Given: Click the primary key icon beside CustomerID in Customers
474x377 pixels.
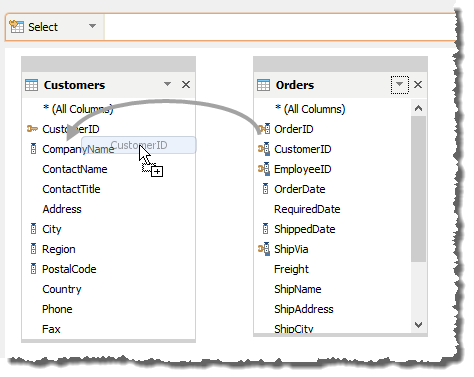Looking at the screenshot, I should (32, 129).
